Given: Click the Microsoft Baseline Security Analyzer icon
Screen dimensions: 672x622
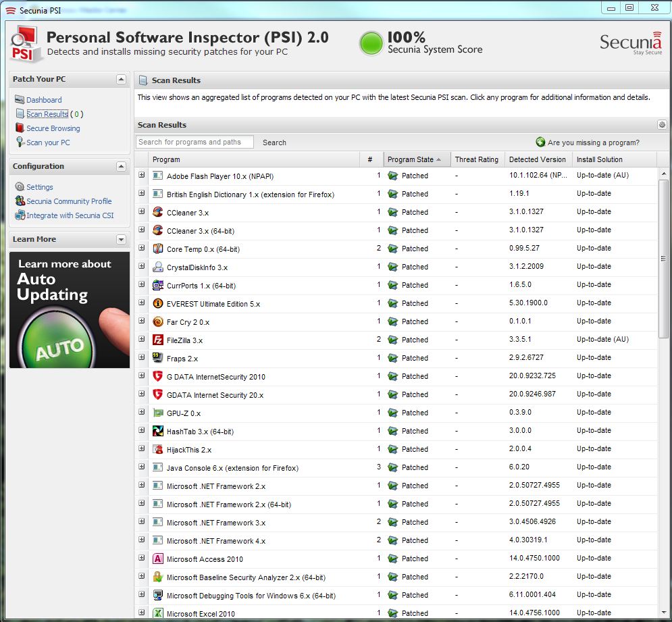Looking at the screenshot, I should 158,577.
